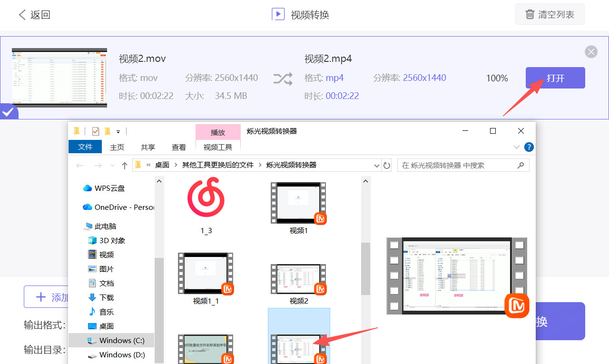609x364 pixels.
Task: Click the output duration 00:02:22 link
Action: pyautogui.click(x=342, y=96)
